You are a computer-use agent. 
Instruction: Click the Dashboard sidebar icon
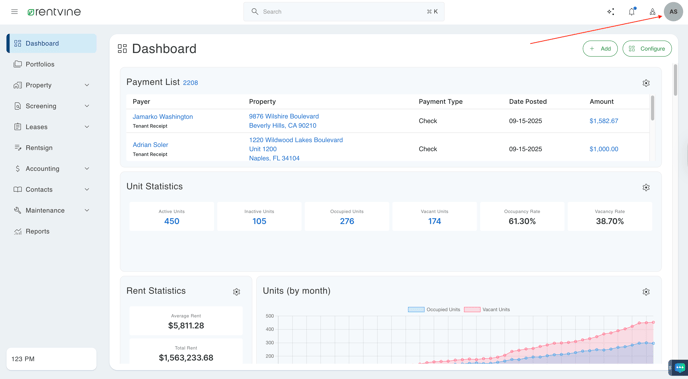coord(18,43)
